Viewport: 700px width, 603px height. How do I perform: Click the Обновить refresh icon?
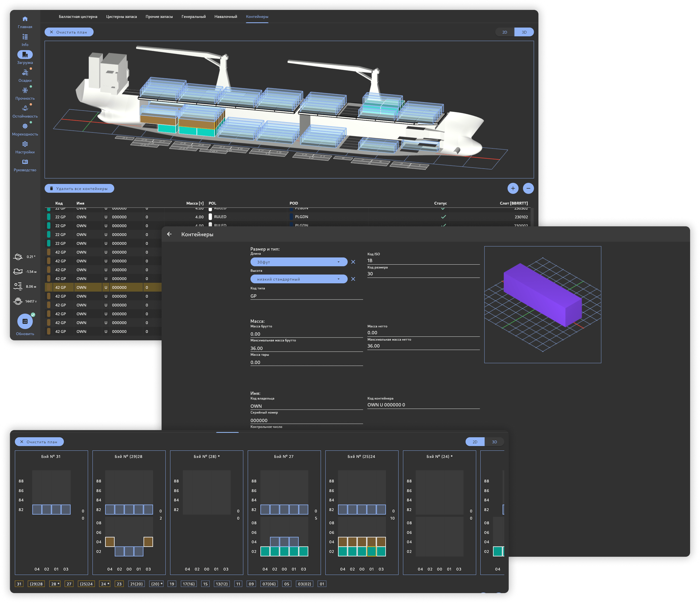(x=25, y=321)
